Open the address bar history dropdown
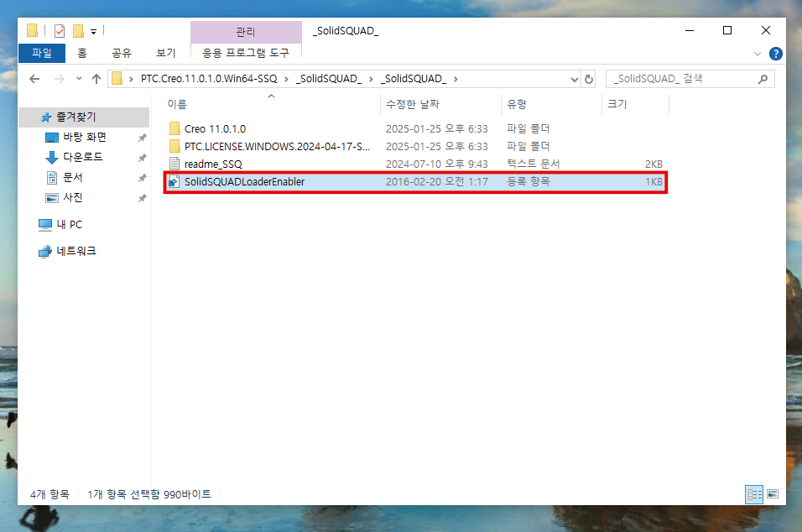This screenshot has width=802, height=532. click(575, 79)
